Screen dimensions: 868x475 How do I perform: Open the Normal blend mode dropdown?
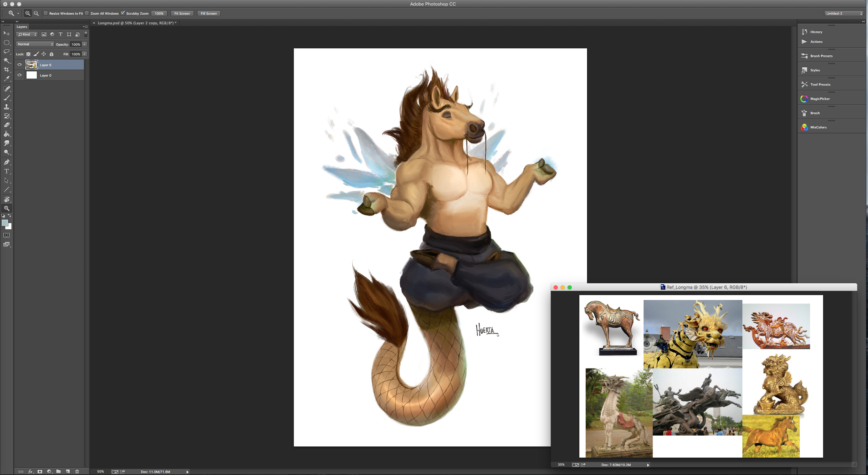(x=35, y=44)
